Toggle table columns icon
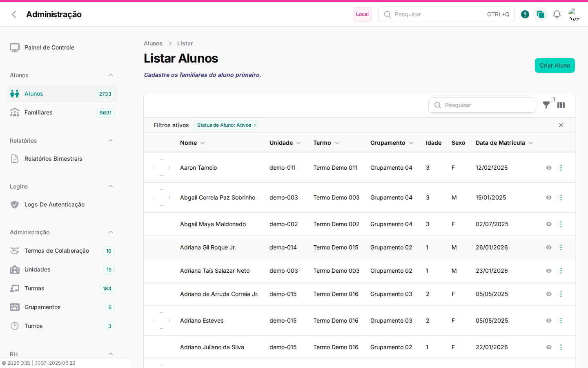 click(x=561, y=105)
